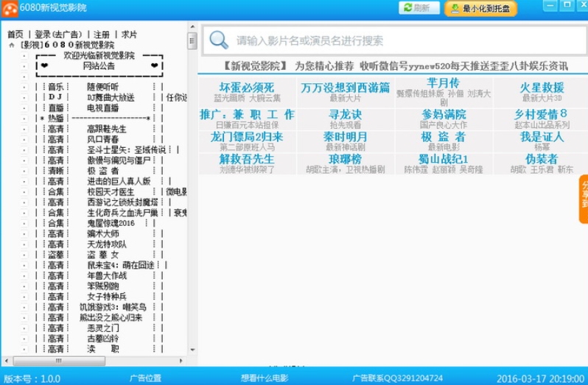Open 首页 in left panel

15,35
